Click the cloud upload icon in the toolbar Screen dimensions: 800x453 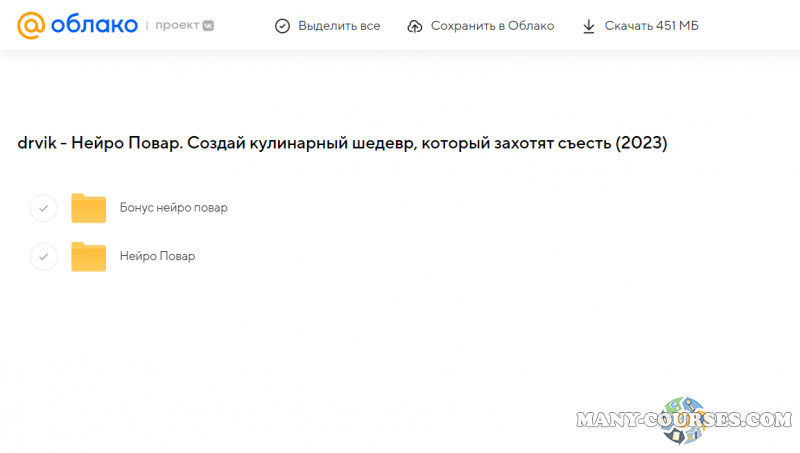415,26
